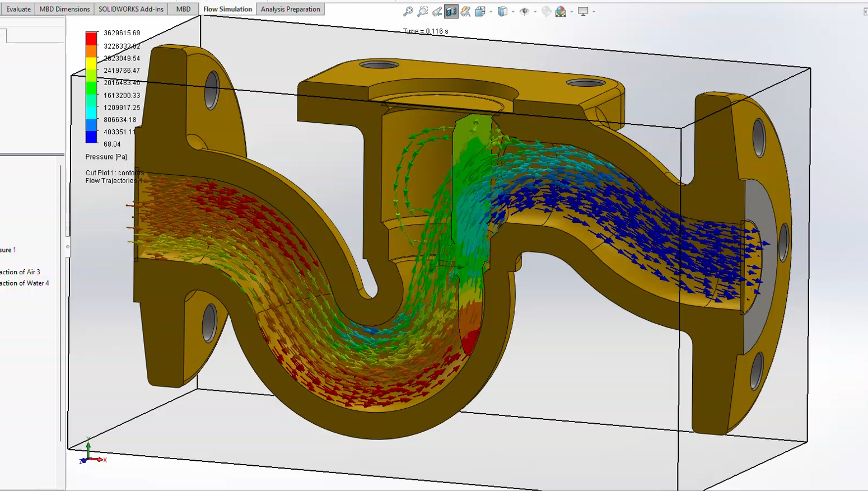Click the Time = 0.116 s label

point(426,31)
